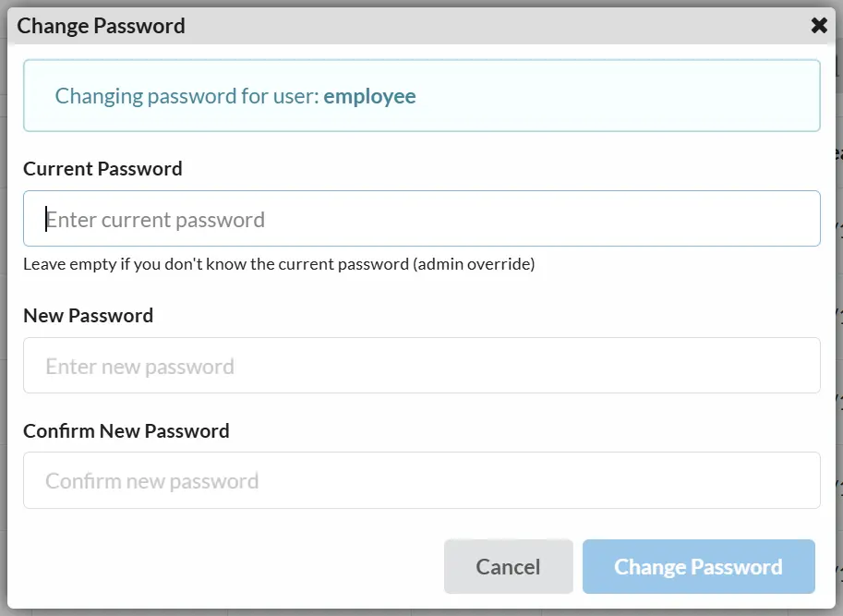This screenshot has height=616, width=843.
Task: Click the Changing password info banner
Action: point(421,95)
